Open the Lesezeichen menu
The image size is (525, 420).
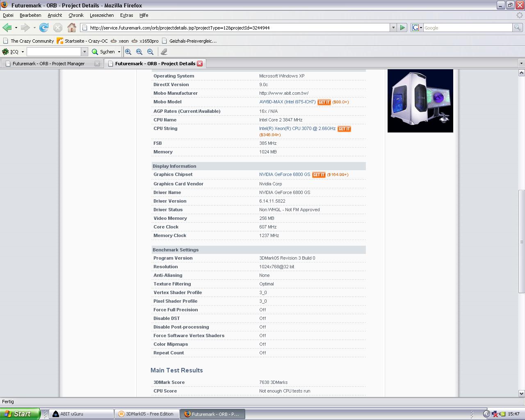pos(102,15)
